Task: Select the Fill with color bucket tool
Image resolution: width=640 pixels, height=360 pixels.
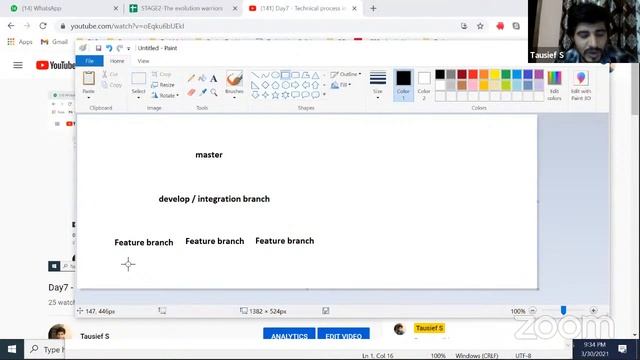Action: [202, 78]
